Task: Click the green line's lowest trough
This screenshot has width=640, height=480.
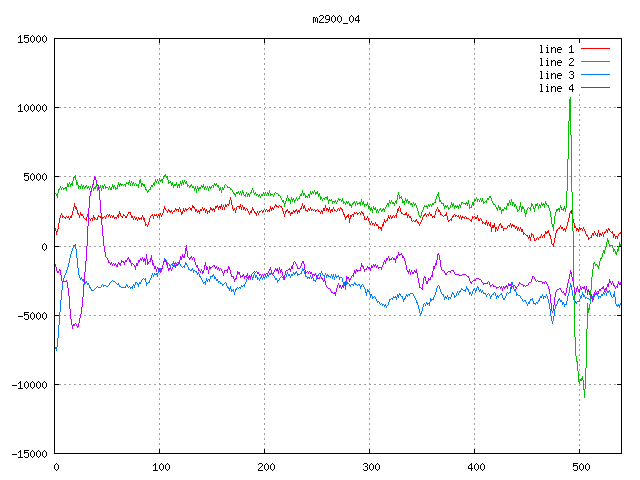Action: click(x=584, y=396)
